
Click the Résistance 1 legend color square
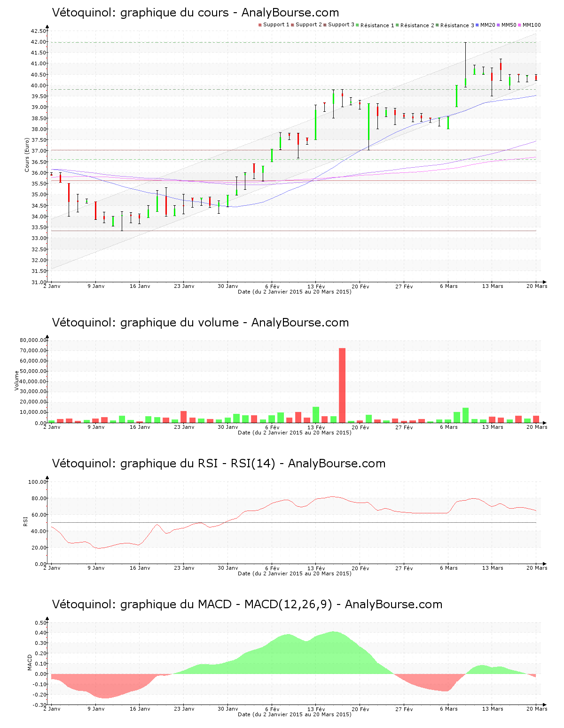(358, 25)
